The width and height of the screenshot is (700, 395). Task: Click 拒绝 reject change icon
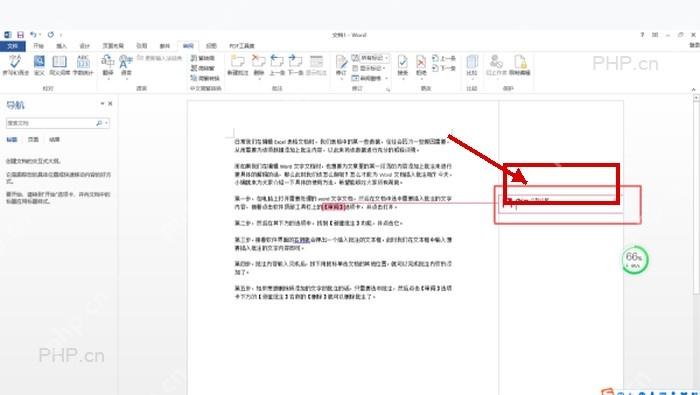(x=421, y=66)
